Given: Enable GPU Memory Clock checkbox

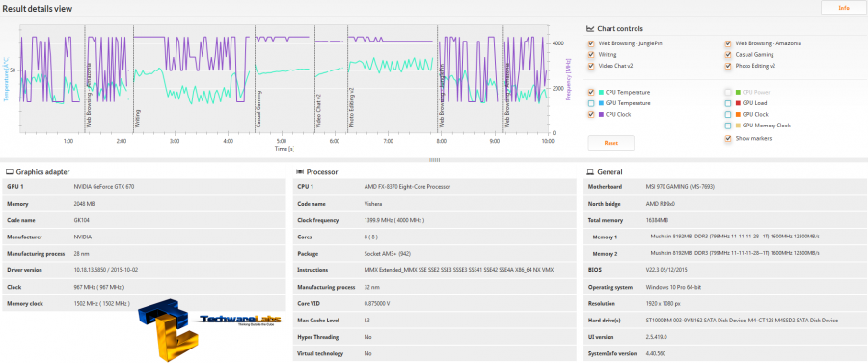Looking at the screenshot, I should [728, 126].
